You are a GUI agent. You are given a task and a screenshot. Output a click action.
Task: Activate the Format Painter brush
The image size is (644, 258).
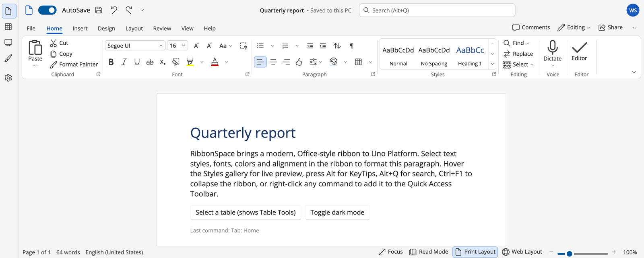point(74,64)
